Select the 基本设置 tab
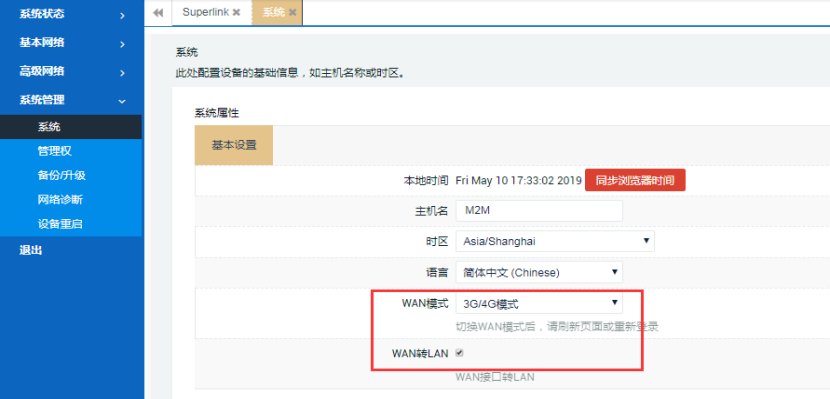Screen dimensions: 830x399 pyautogui.click(x=234, y=146)
